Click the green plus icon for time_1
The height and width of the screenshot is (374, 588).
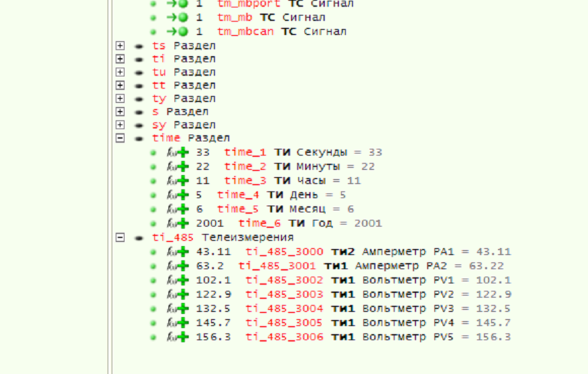pyautogui.click(x=183, y=153)
